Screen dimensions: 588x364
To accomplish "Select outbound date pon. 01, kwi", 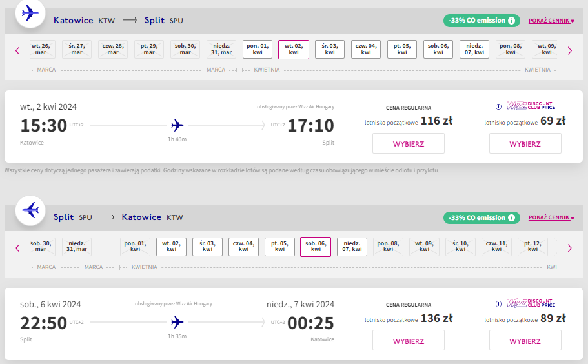I will [x=258, y=50].
